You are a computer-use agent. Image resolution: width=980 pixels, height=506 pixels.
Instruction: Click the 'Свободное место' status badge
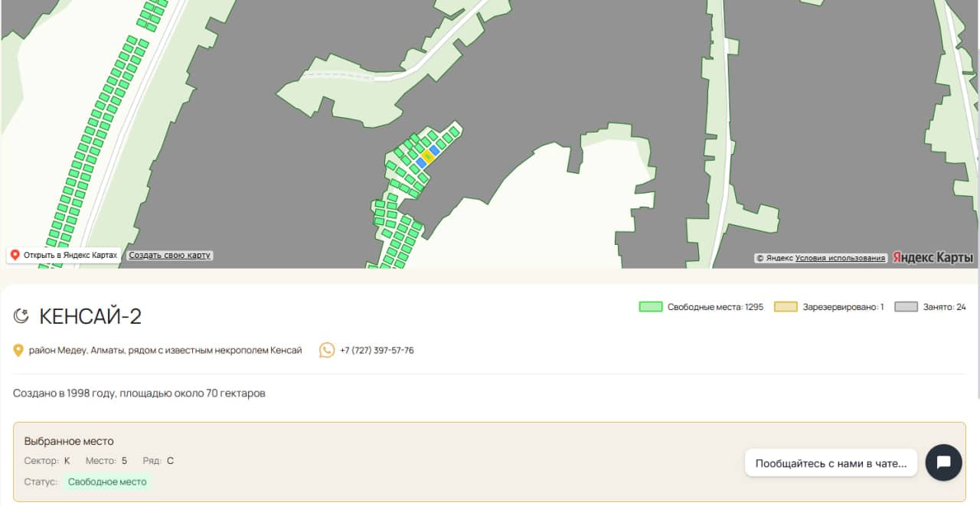click(x=107, y=482)
